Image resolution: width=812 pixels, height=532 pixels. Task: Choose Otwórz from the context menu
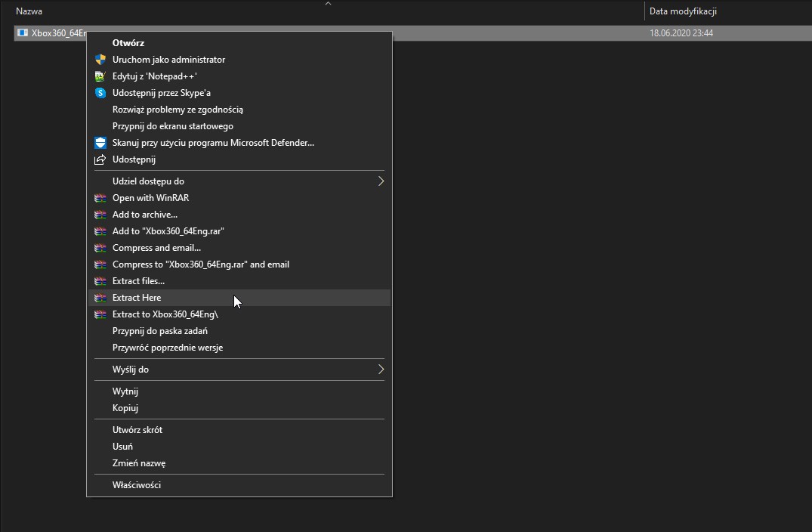pyautogui.click(x=239, y=43)
